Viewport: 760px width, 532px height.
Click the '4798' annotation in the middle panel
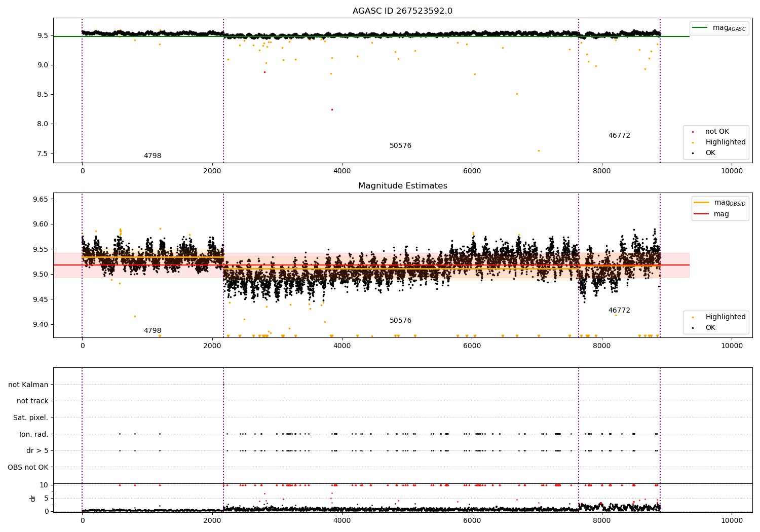click(153, 331)
